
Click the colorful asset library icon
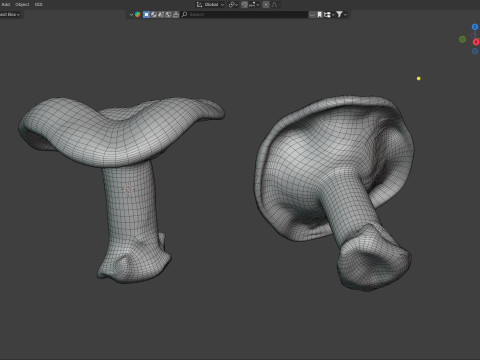pyautogui.click(x=137, y=14)
